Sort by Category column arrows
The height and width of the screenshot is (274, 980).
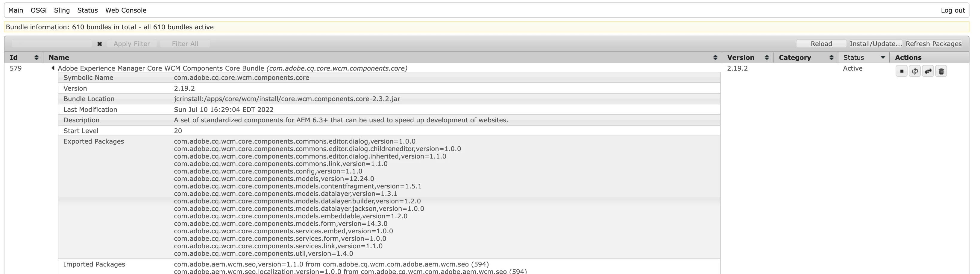click(x=831, y=57)
